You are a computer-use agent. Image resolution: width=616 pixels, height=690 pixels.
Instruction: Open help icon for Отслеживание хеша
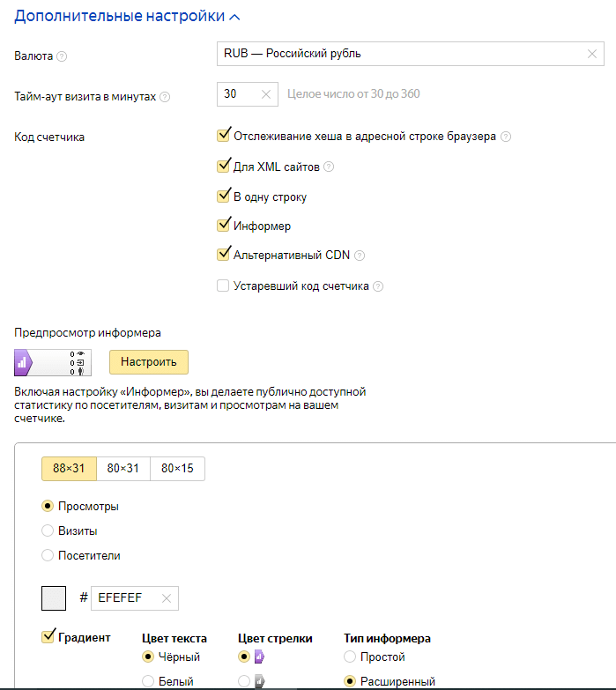pos(506,137)
